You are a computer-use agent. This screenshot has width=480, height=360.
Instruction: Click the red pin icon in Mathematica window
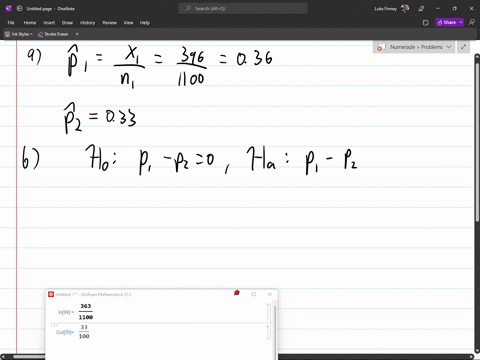point(237,293)
